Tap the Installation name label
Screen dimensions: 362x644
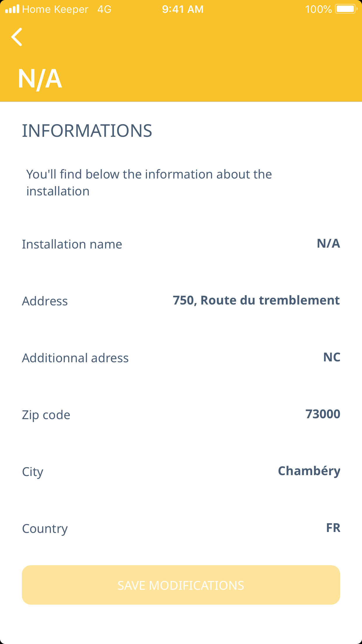point(72,244)
